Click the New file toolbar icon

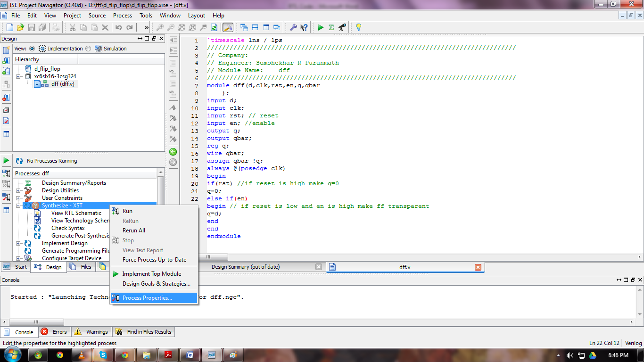[9, 27]
